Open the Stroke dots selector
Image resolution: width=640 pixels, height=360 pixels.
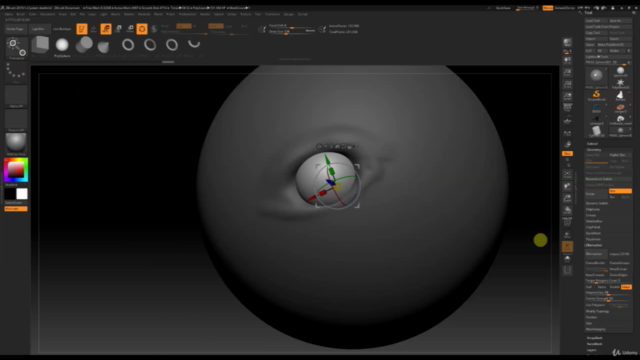click(16, 72)
